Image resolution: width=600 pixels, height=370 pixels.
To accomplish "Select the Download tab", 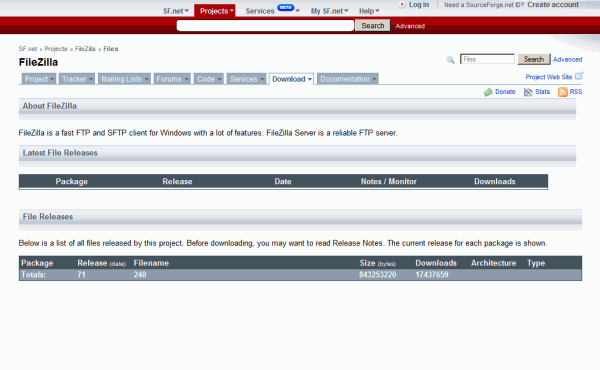I will coord(292,79).
